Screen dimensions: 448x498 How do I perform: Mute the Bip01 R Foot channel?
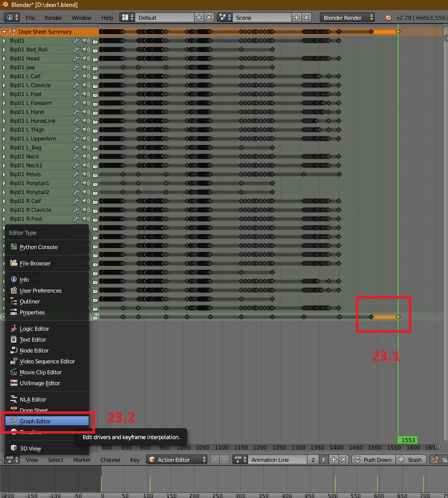click(x=86, y=219)
